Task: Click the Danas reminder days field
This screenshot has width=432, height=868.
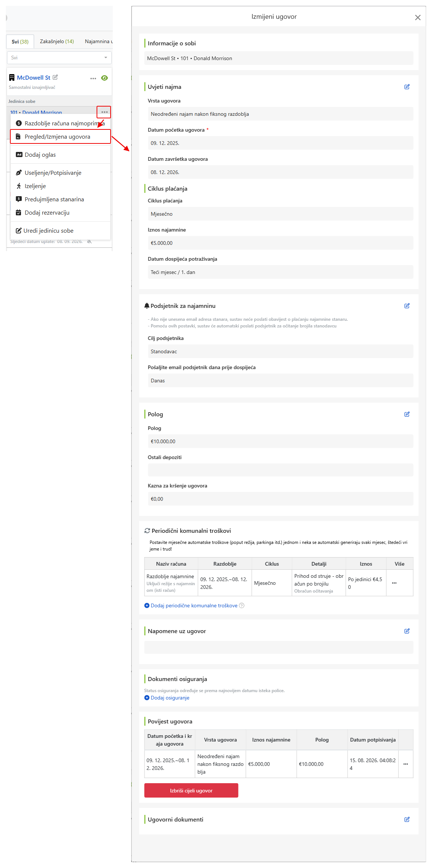Action: [281, 381]
